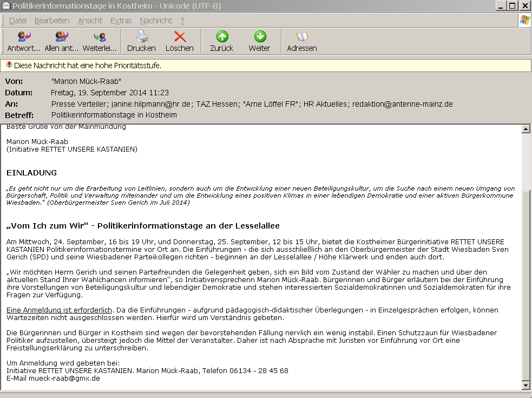Viewport: 532px width, 398px height.
Task: Open the Adressen address book icon
Action: tap(301, 36)
